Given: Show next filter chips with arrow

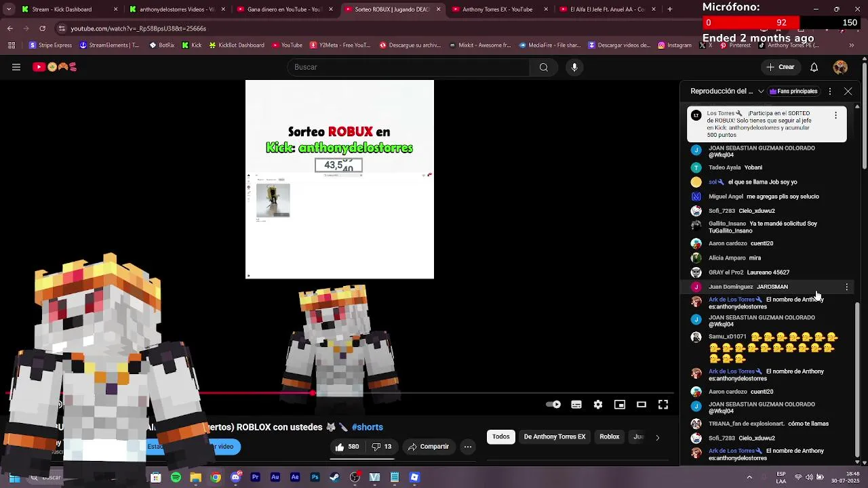Looking at the screenshot, I should [657, 437].
